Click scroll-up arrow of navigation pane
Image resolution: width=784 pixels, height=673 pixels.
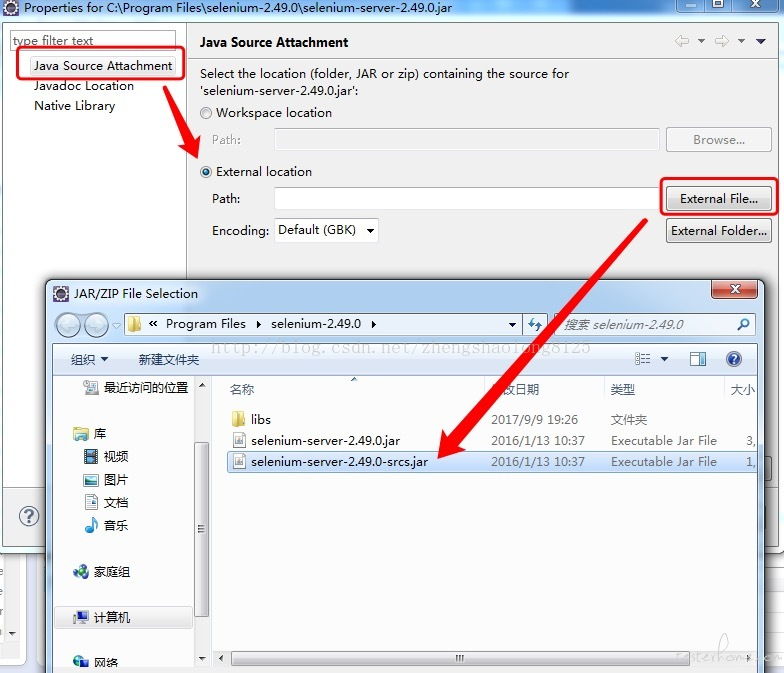click(202, 386)
